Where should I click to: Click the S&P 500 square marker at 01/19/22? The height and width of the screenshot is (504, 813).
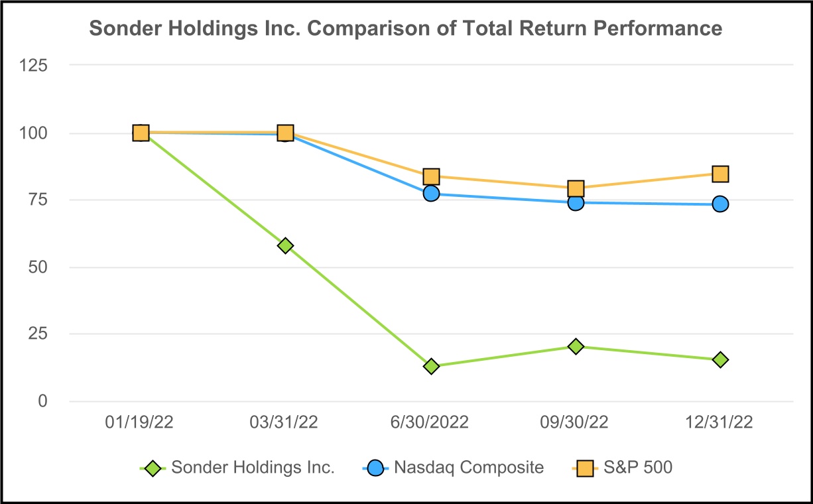coord(141,133)
